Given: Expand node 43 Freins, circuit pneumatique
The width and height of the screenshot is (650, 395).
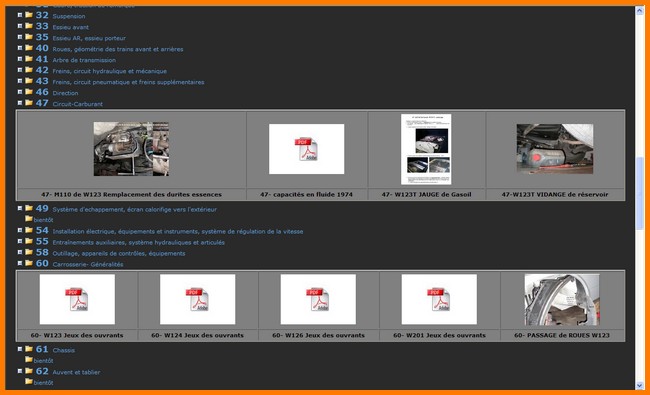Looking at the screenshot, I should coord(19,81).
